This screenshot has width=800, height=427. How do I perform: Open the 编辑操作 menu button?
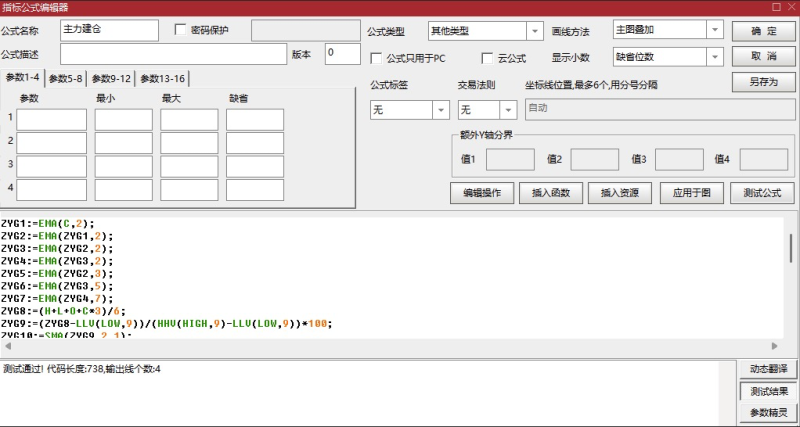(482, 193)
